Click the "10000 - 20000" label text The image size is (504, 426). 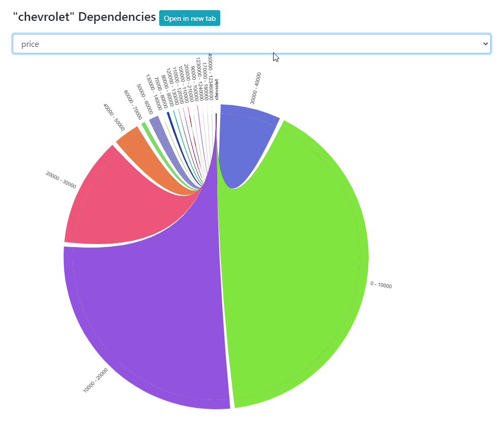coord(96,380)
